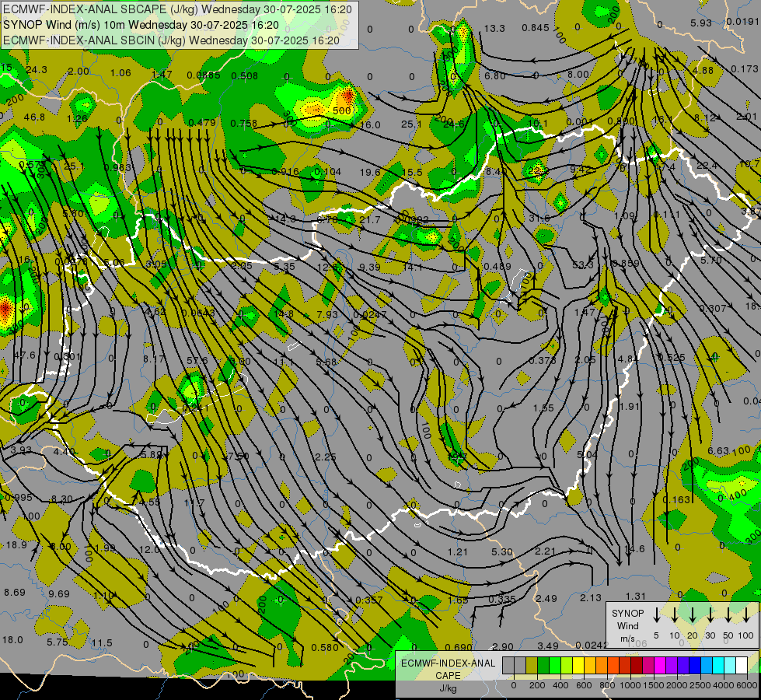Pick the sky blue swatch in CAPE legend
The width and height of the screenshot is (761, 700).
click(x=707, y=665)
